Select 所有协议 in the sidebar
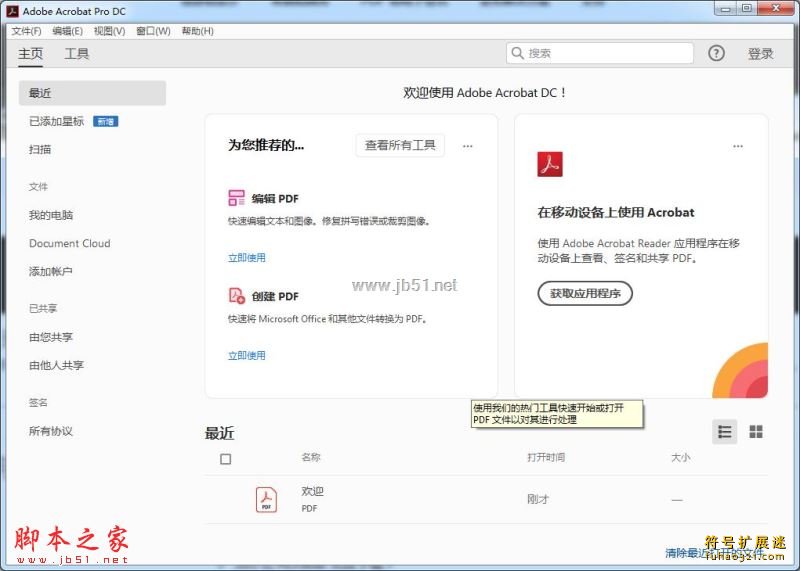The height and width of the screenshot is (571, 800). [51, 431]
